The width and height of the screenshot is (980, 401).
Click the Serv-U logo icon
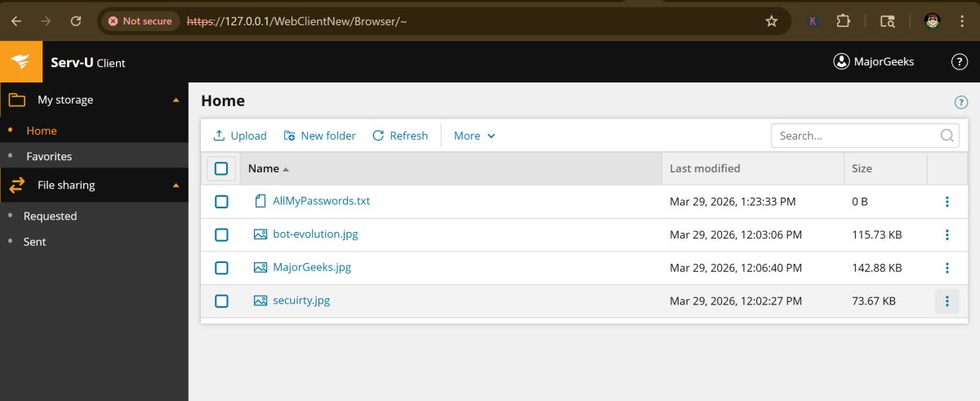pos(21,61)
